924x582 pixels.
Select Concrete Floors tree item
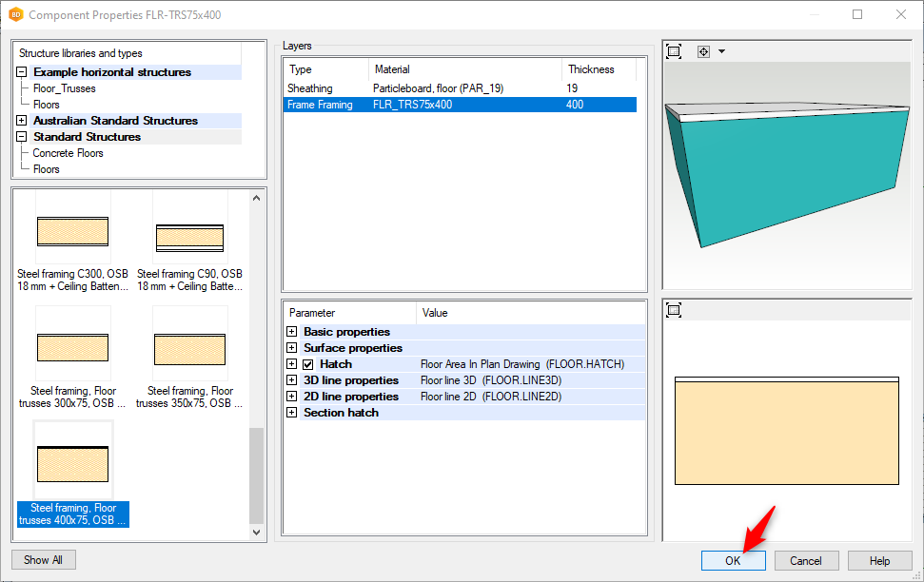pyautogui.click(x=68, y=153)
